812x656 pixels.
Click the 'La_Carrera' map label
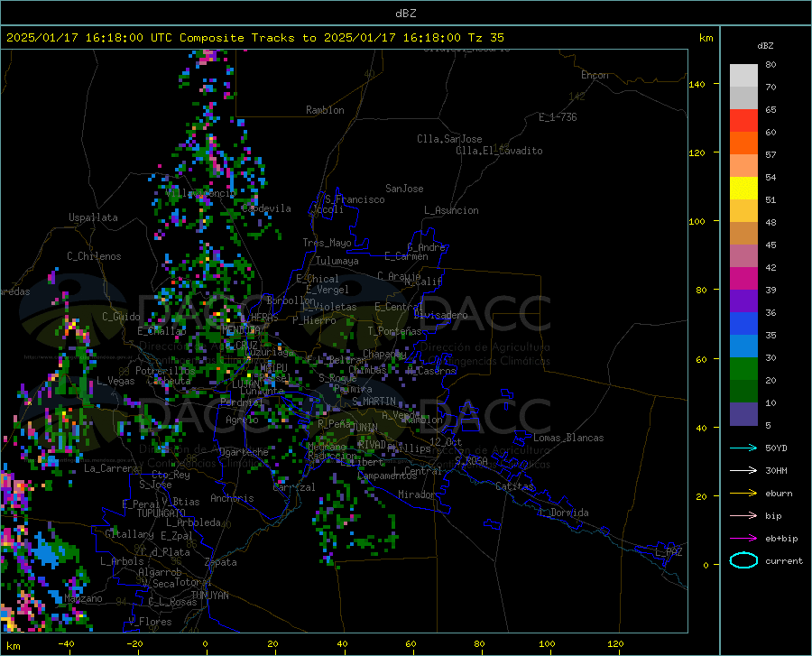click(x=111, y=468)
